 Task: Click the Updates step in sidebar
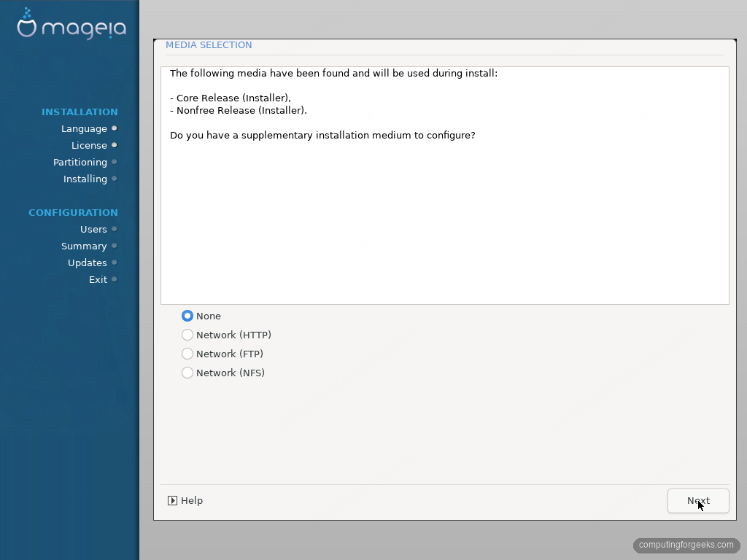pyautogui.click(x=88, y=262)
